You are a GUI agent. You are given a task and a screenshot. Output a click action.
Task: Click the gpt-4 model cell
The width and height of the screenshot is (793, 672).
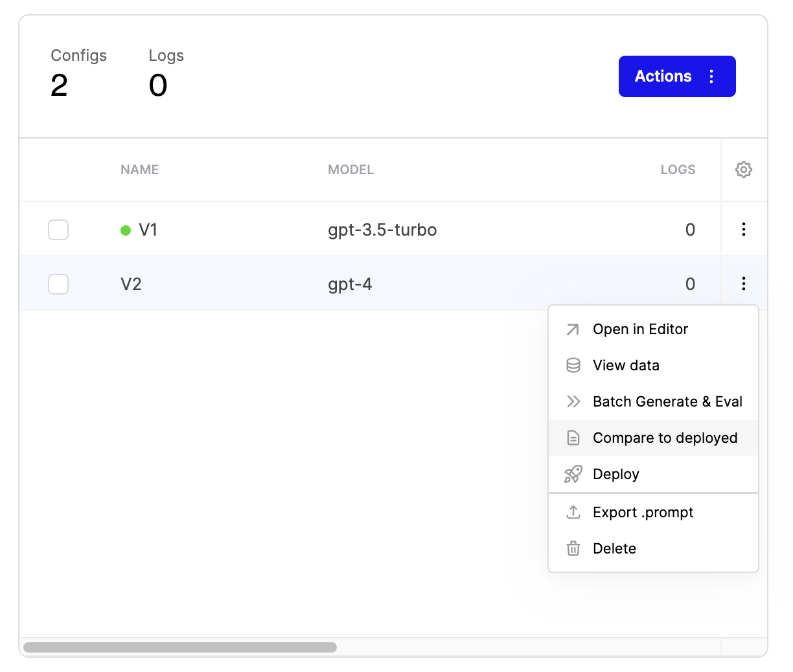coord(350,284)
